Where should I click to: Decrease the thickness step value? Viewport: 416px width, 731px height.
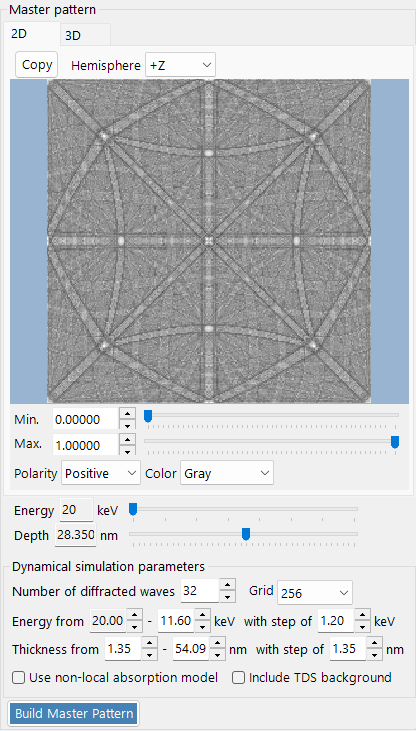(374, 654)
